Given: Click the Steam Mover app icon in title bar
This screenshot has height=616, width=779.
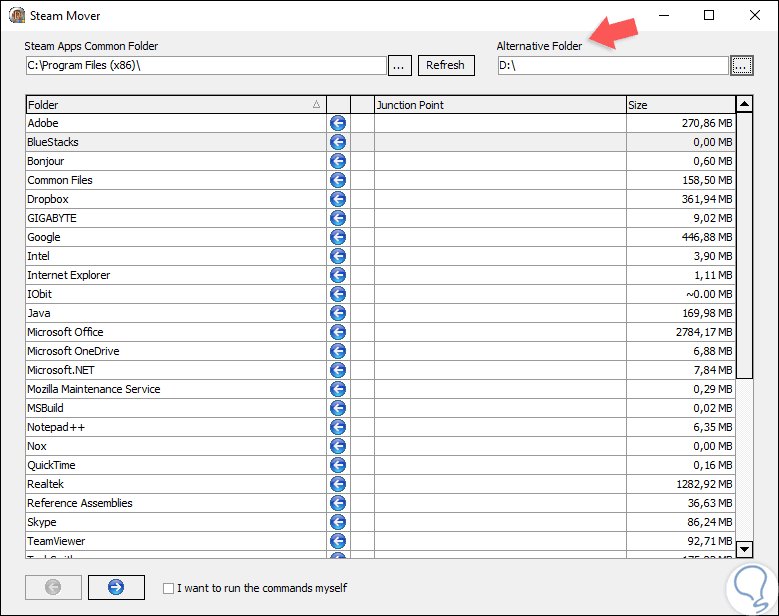Looking at the screenshot, I should point(17,15).
